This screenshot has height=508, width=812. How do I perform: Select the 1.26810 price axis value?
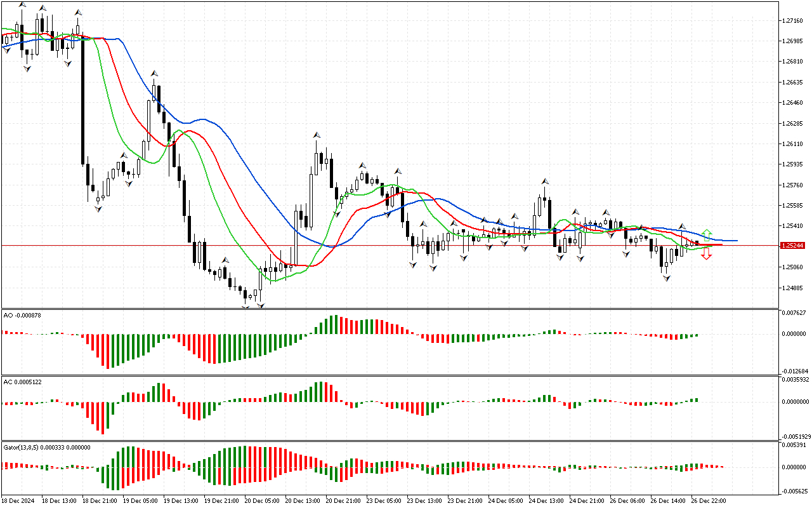(x=793, y=62)
